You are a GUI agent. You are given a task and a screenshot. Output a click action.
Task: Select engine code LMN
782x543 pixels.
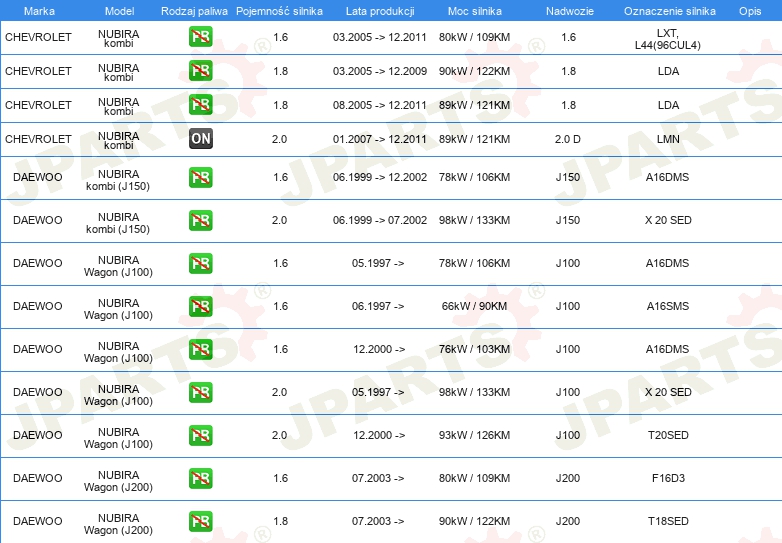[668, 139]
